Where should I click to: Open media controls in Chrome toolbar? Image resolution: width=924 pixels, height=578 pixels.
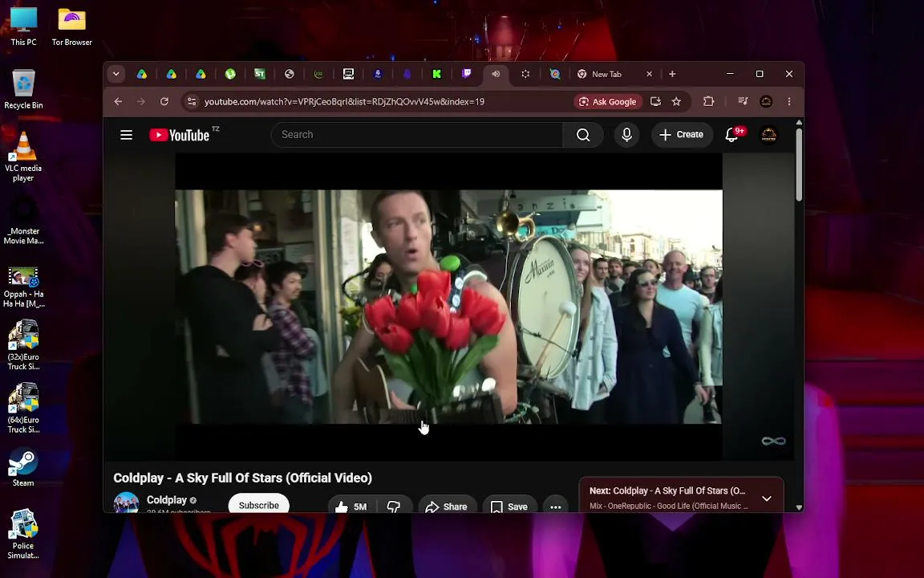(743, 101)
